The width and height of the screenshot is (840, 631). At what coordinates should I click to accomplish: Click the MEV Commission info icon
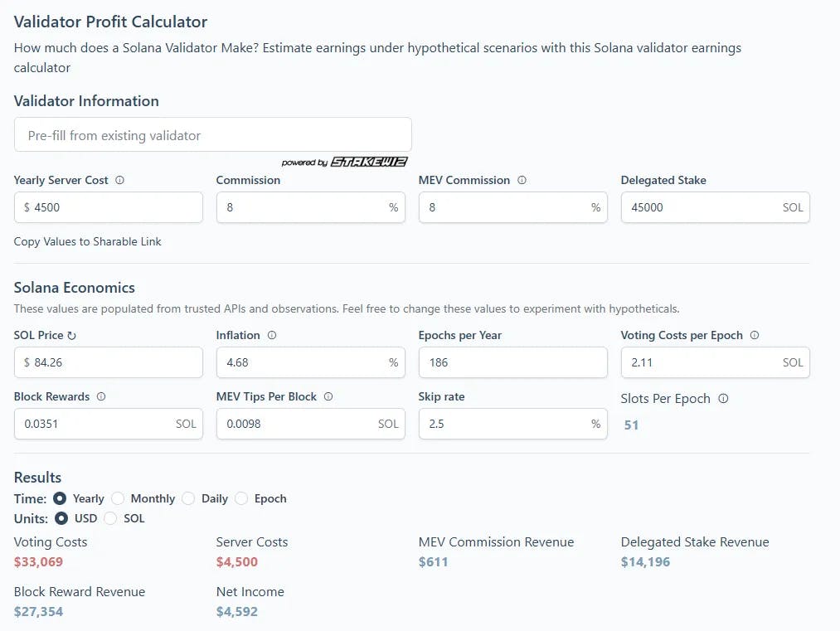[x=521, y=180]
